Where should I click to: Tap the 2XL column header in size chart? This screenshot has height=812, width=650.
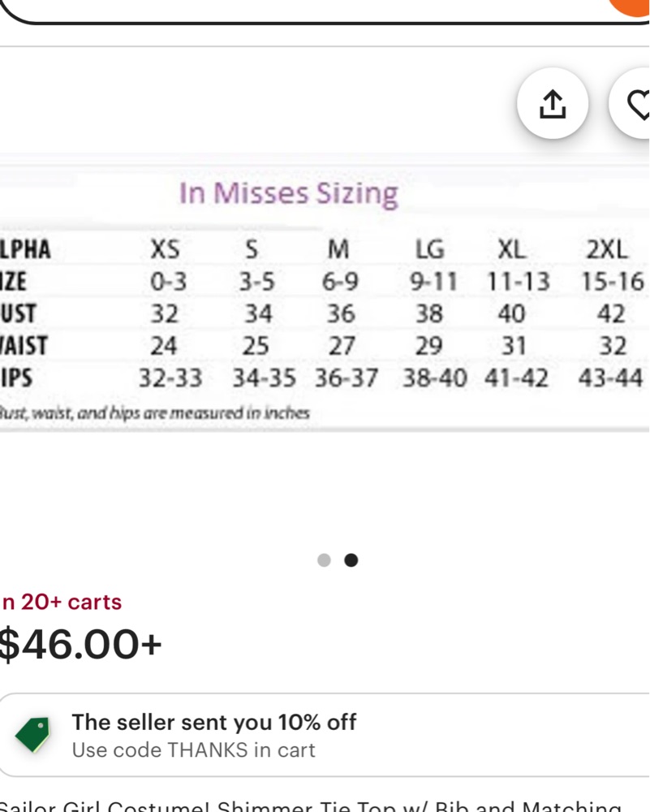point(606,249)
